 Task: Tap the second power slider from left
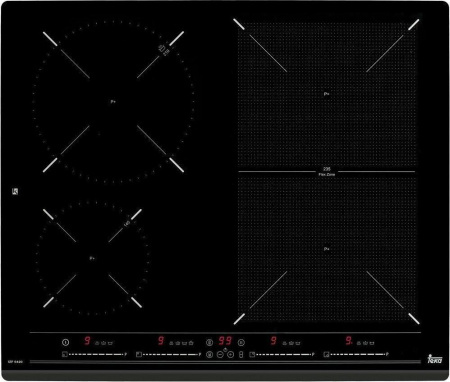pos(171,355)
